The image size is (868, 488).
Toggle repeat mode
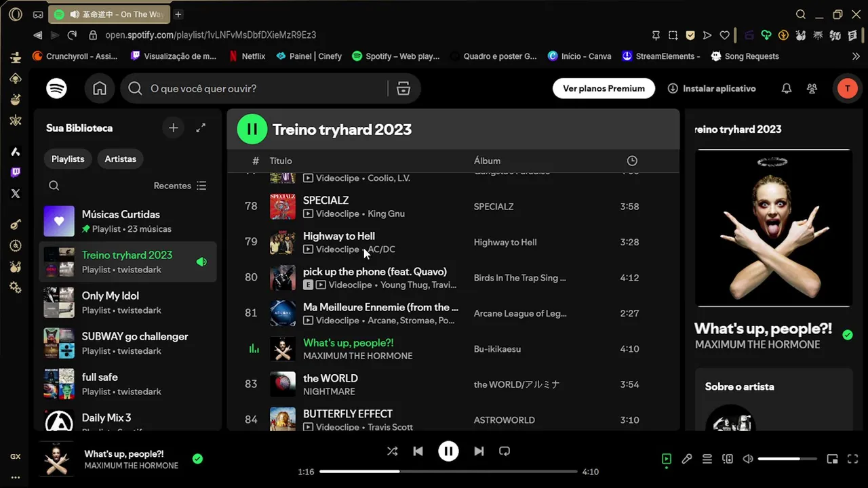[x=505, y=451]
